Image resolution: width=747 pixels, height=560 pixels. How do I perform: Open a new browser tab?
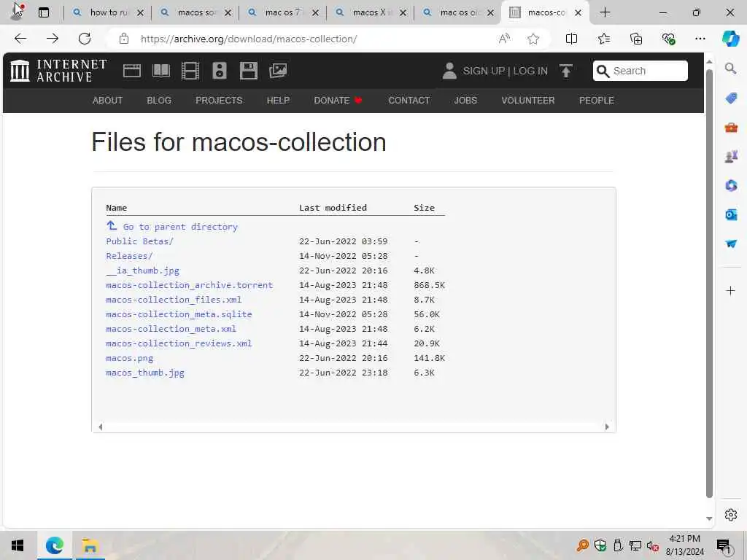pos(605,12)
